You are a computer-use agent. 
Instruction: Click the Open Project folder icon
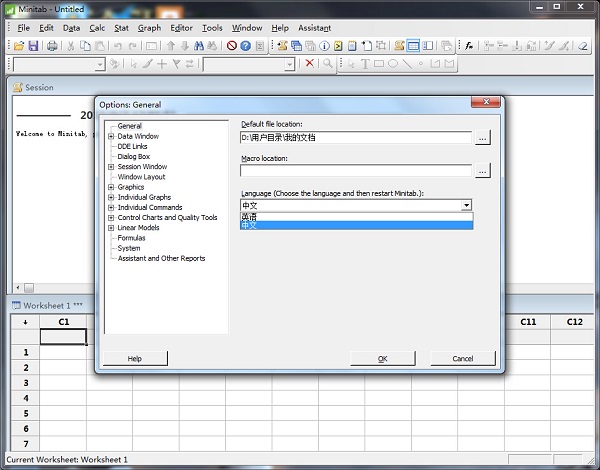point(19,46)
